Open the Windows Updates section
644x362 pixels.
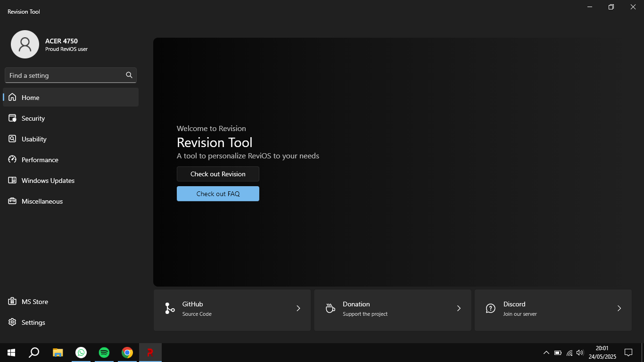pos(71,180)
